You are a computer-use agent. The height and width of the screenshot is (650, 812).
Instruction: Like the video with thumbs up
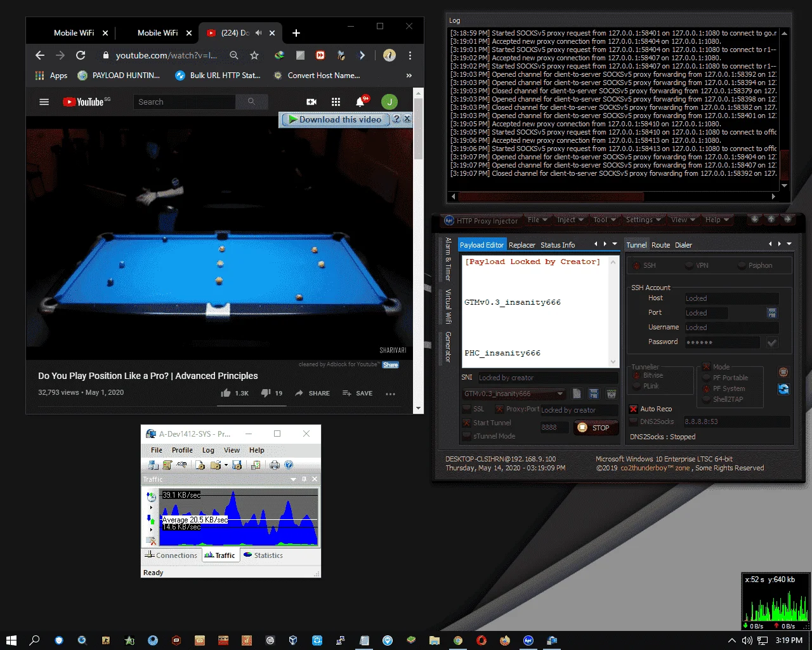point(226,393)
